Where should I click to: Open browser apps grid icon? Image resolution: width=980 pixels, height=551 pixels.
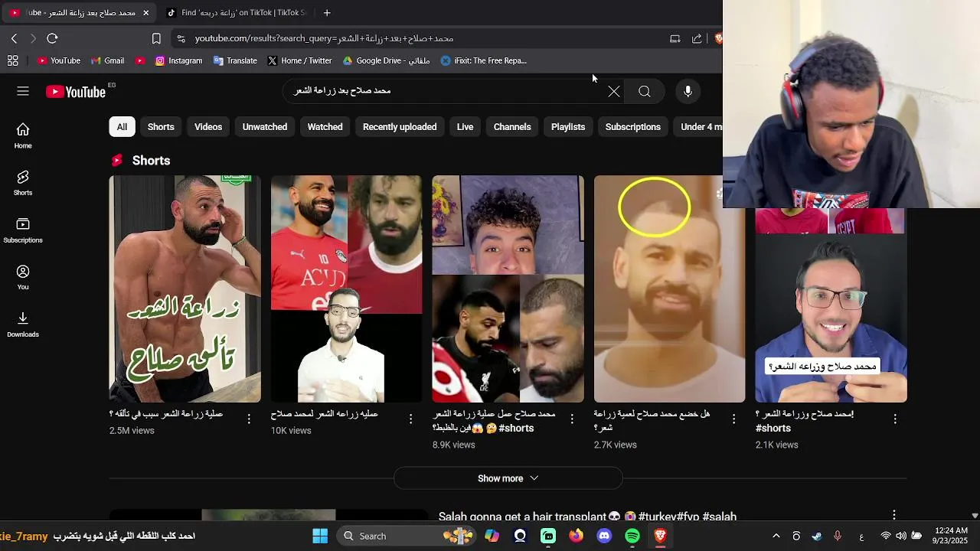point(12,60)
